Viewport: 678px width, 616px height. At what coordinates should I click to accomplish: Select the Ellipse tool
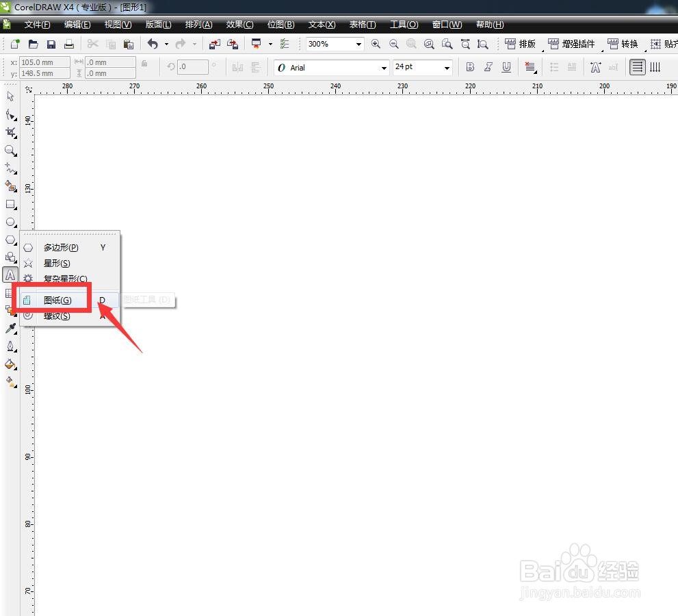point(10,222)
